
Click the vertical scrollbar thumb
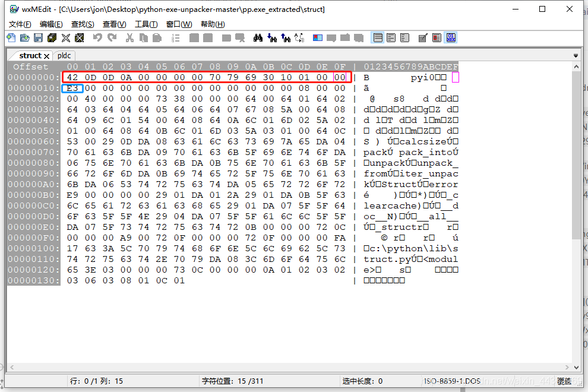pyautogui.click(x=576, y=154)
